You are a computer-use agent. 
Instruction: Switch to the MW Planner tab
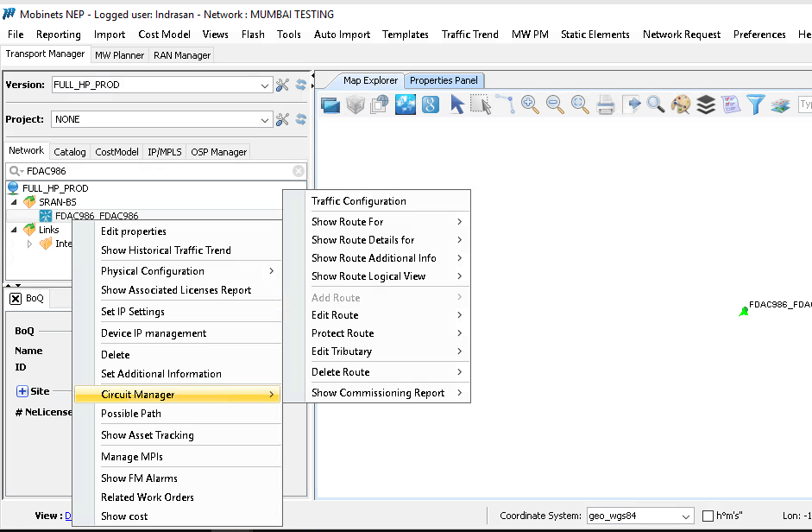click(119, 55)
